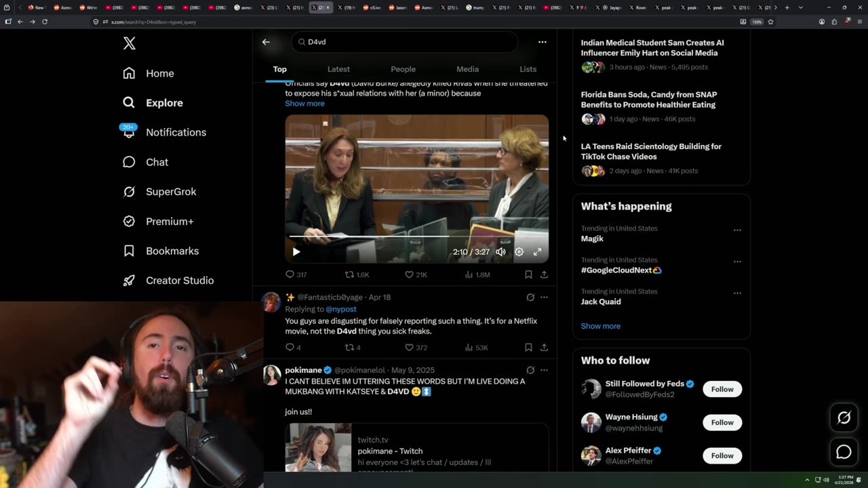Open video settings gear menu
Image resolution: width=868 pixels, height=488 pixels.
519,252
